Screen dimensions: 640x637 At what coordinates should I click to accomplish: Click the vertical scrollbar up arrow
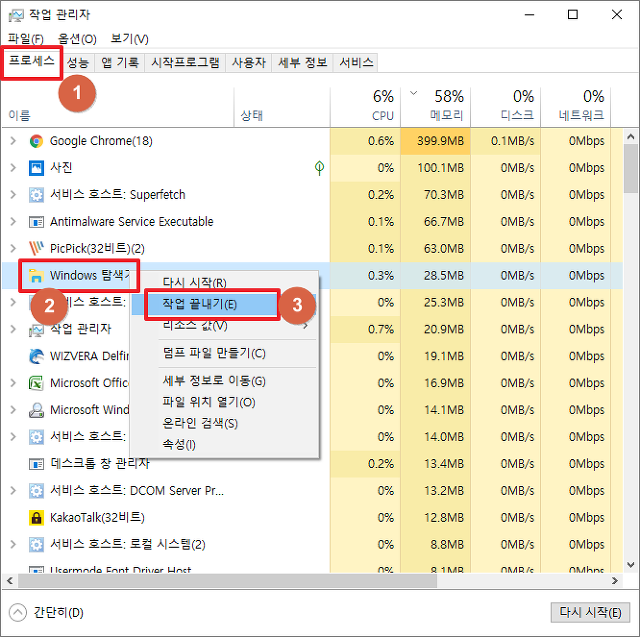click(x=631, y=137)
